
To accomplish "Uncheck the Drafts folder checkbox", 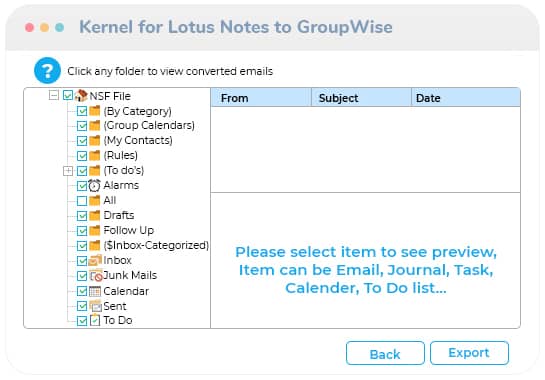I will click(x=82, y=216).
